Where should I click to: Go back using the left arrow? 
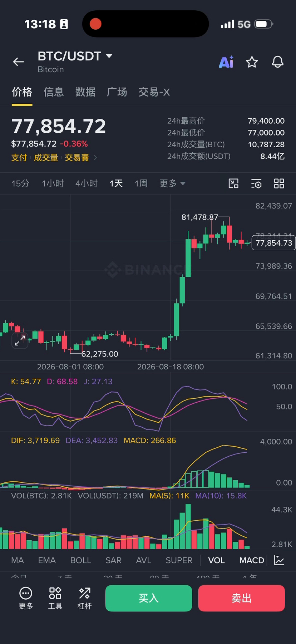[19, 62]
